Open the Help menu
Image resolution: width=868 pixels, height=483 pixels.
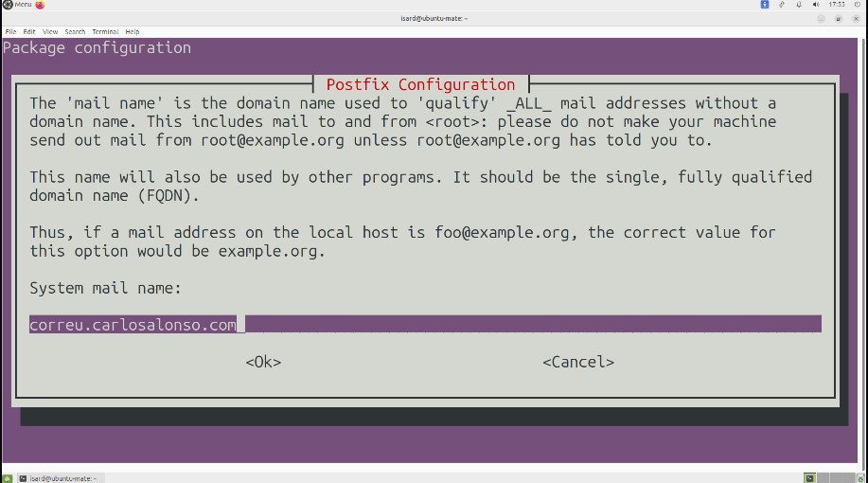click(133, 31)
